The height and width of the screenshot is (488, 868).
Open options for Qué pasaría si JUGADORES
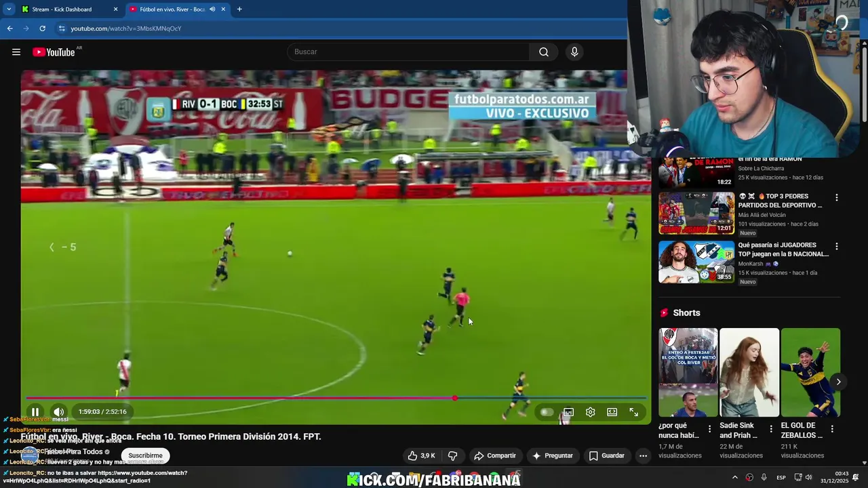[836, 247]
